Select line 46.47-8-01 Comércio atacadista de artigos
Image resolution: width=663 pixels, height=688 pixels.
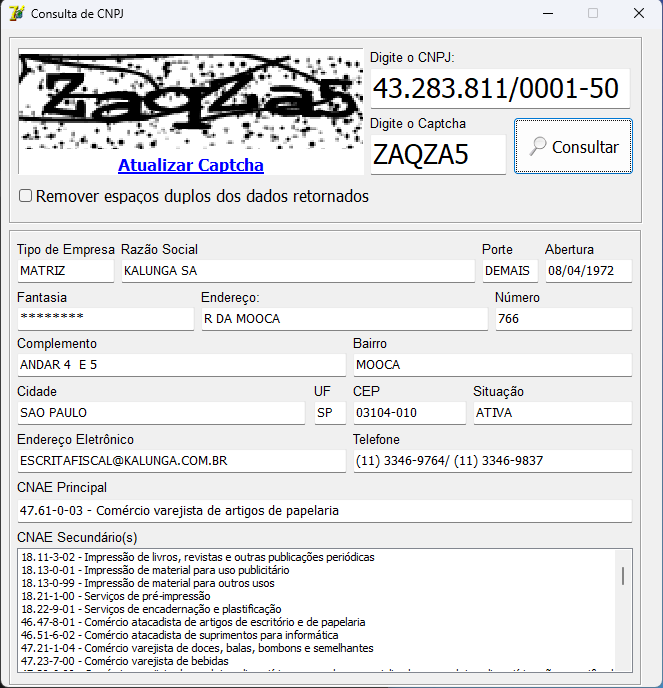(x=193, y=622)
